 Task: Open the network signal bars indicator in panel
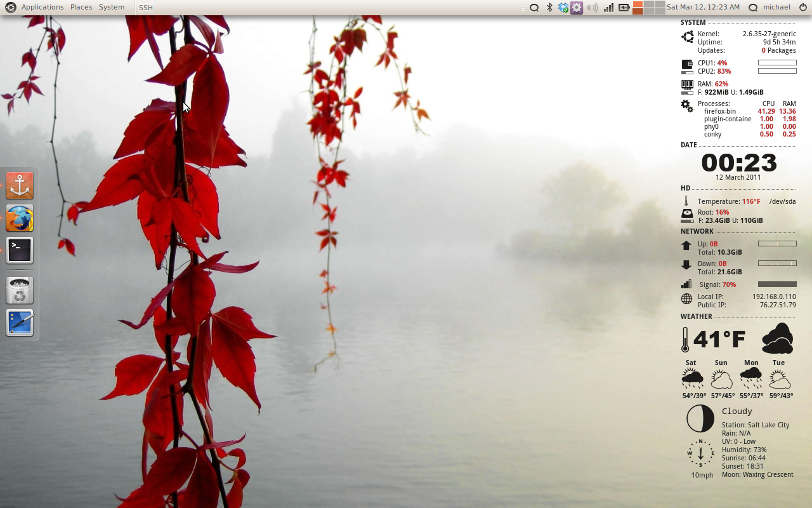608,8
